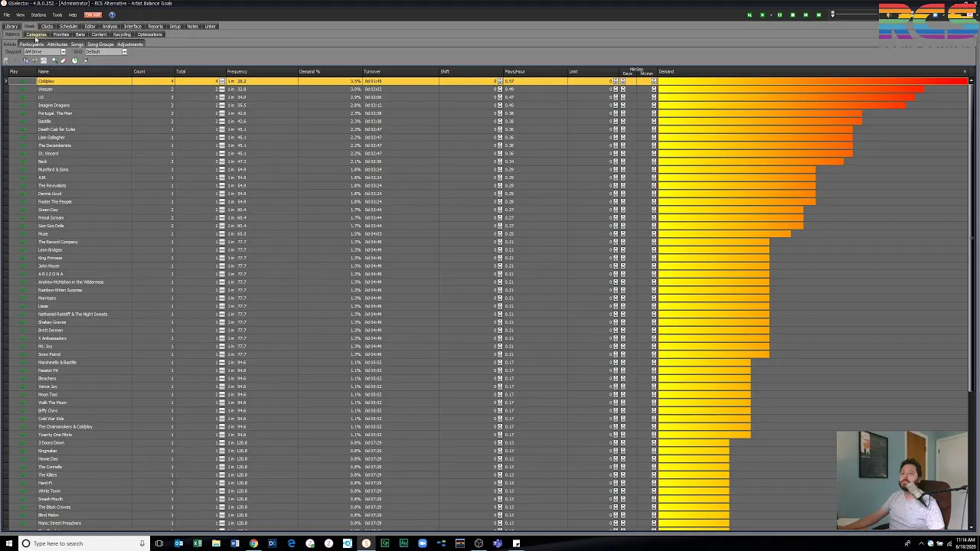Screen dimensions: 980x551
Task: Open Word from the Windows taskbar
Action: pyautogui.click(x=235, y=543)
